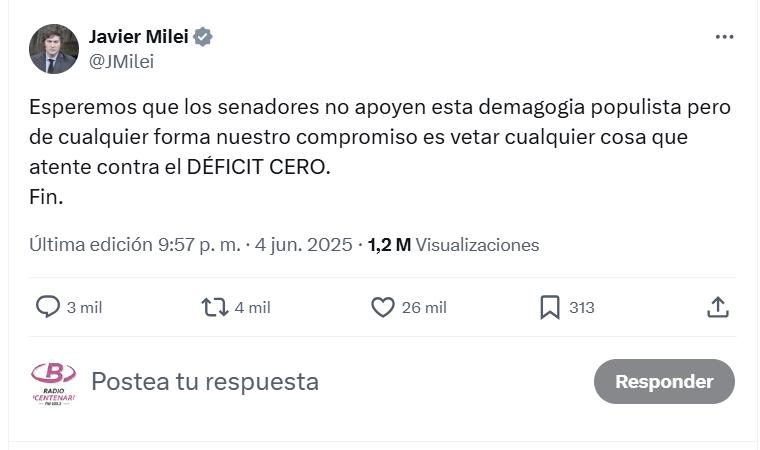Click the 313 bookmarks count
This screenshot has width=760, height=450.
582,307
